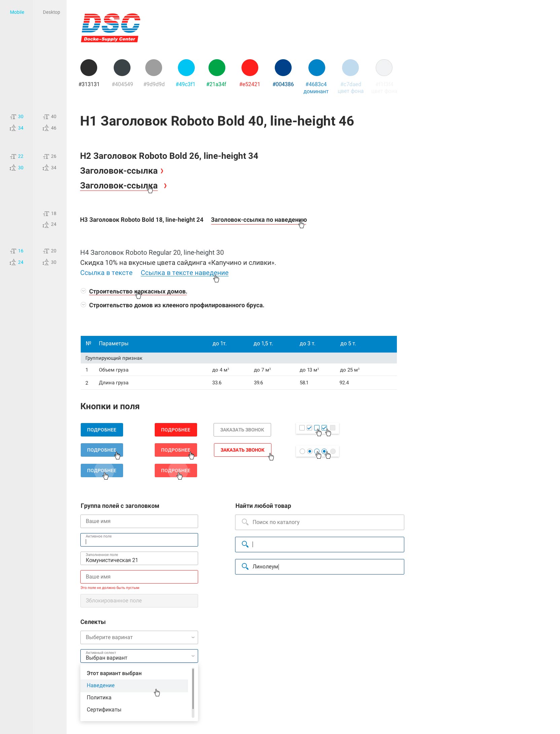
Task: Click the solid bright-red ПОДРОБНЕЕ button
Action: (176, 430)
